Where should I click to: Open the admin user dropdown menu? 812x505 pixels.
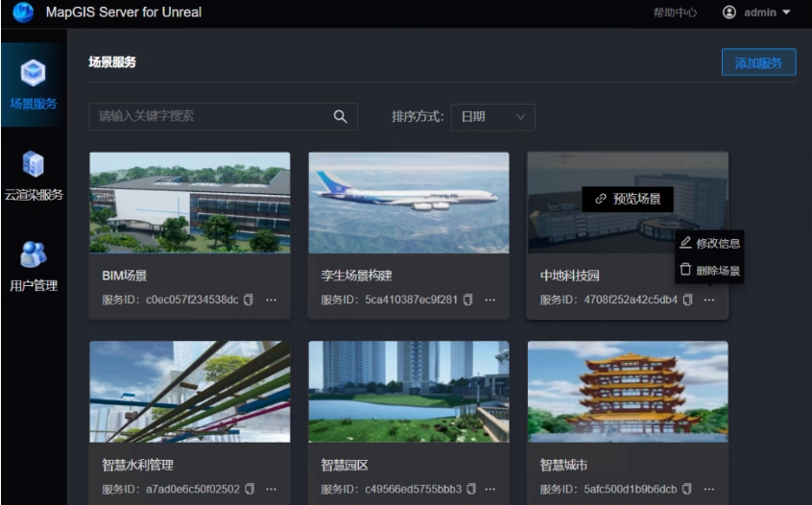click(756, 12)
